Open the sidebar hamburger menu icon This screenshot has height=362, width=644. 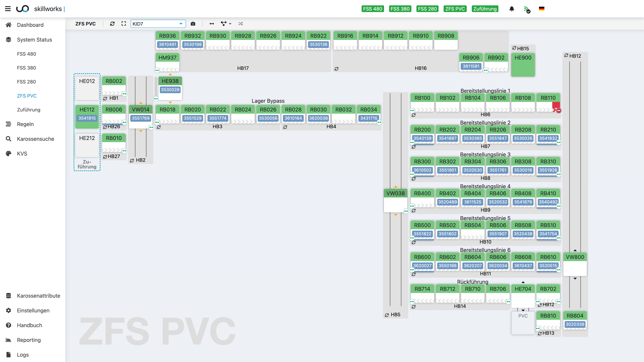click(x=8, y=9)
